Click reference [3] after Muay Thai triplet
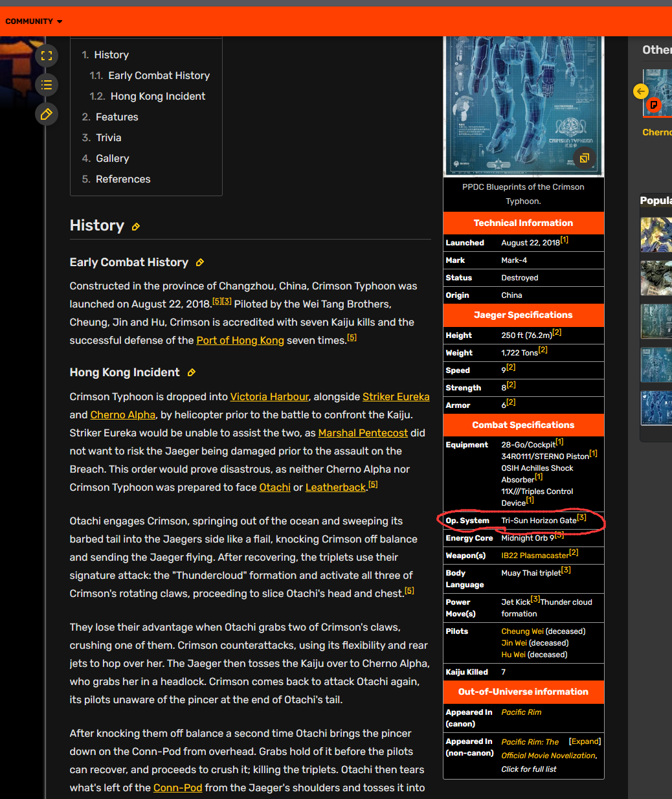Screen dimensions: 672x799 pyautogui.click(x=566, y=570)
